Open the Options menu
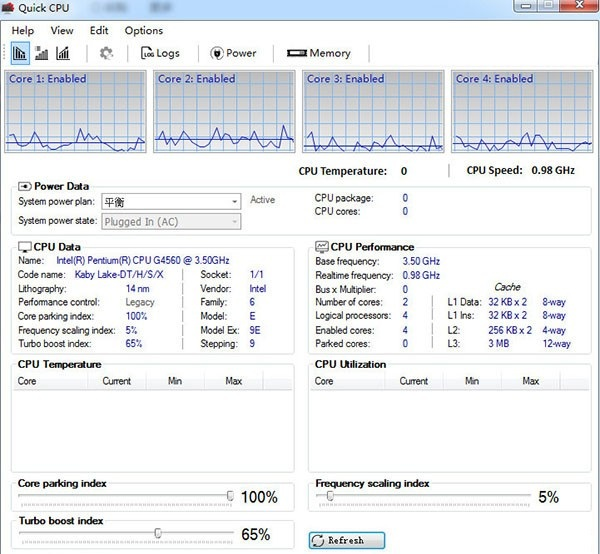The height and width of the screenshot is (554, 600). click(x=144, y=31)
